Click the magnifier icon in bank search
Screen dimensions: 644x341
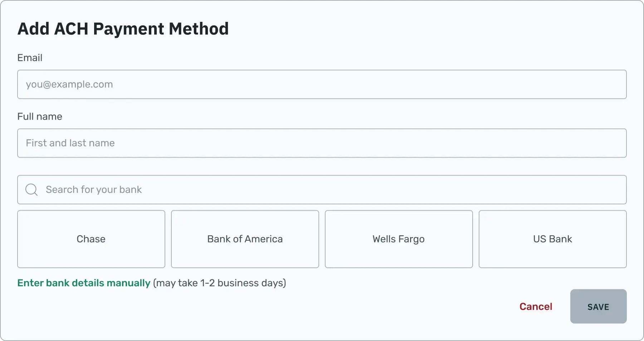(31, 189)
